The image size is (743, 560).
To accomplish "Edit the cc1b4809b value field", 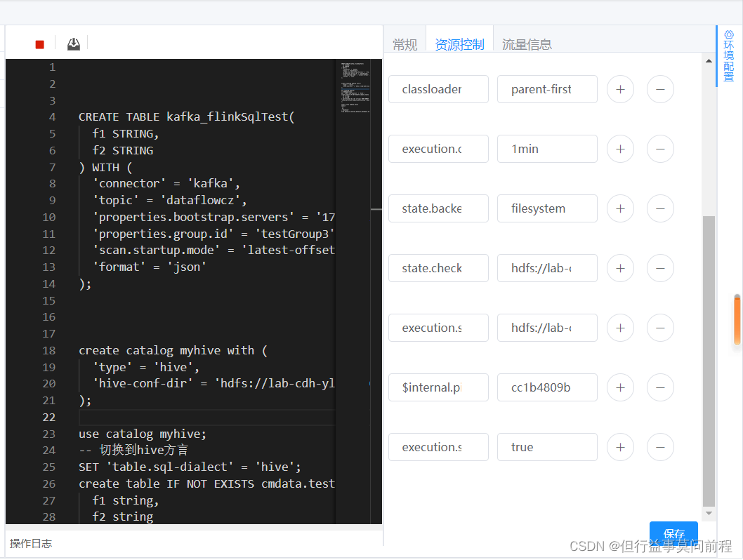I will pyautogui.click(x=547, y=387).
